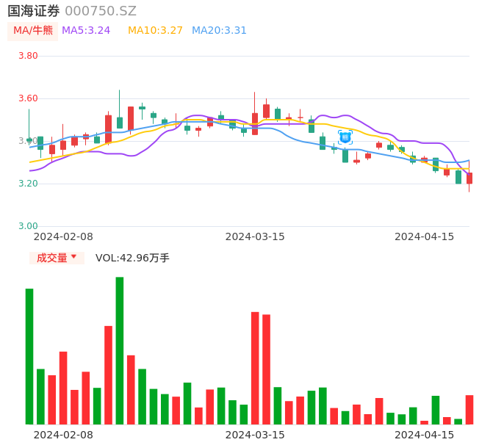This screenshot has width=504, height=445.
Task: Click the last red volume bar on the right
Action: coord(469,409)
